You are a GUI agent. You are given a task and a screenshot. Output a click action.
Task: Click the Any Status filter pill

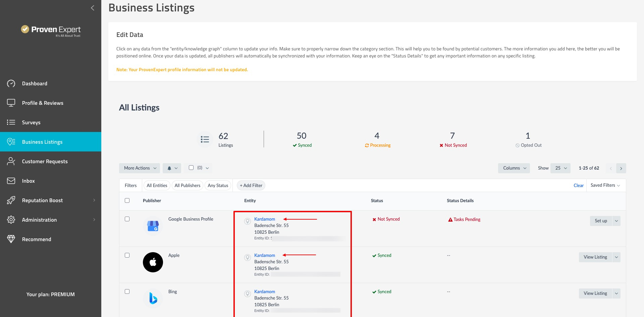[218, 185]
